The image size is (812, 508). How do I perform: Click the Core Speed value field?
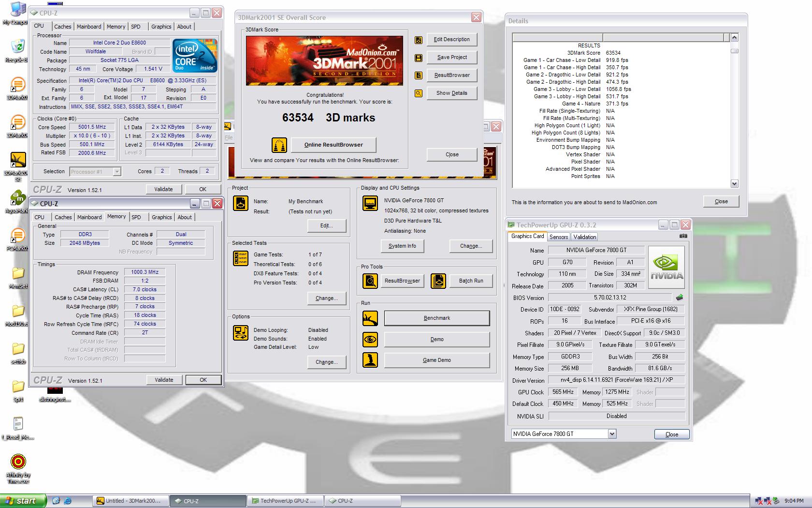tap(92, 127)
